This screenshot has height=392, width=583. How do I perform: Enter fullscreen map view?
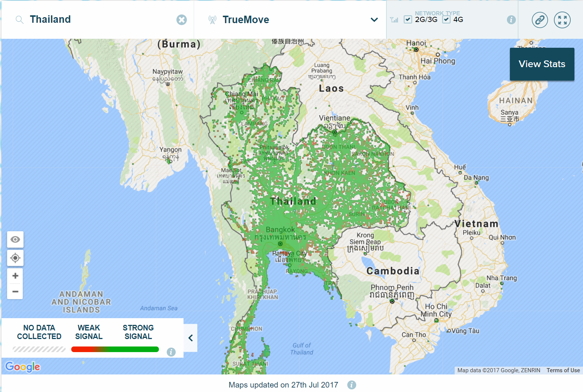(562, 20)
